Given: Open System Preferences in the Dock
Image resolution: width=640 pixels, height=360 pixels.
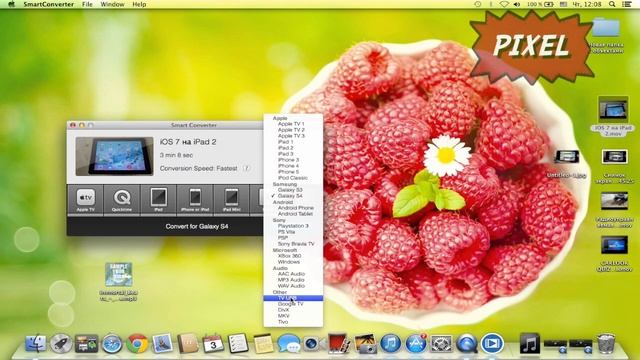Looking at the screenshot, I should (x=441, y=343).
